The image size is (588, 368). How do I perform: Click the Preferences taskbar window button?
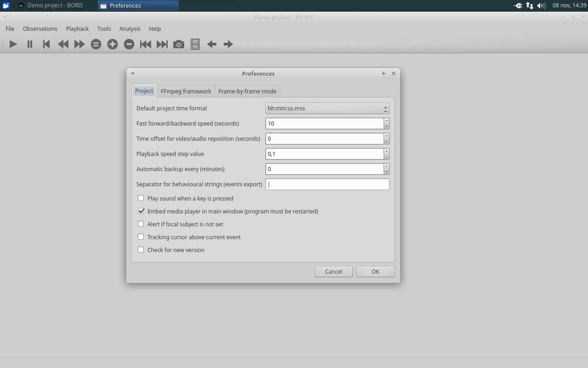[x=138, y=6]
